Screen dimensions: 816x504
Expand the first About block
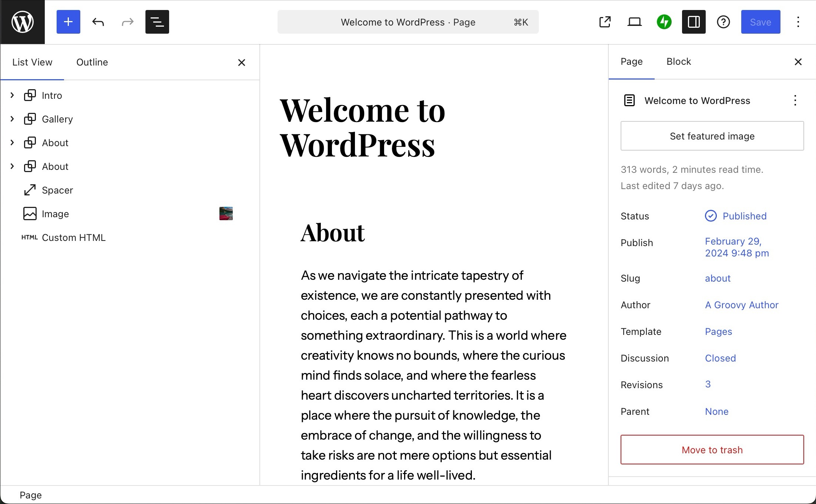pyautogui.click(x=11, y=142)
